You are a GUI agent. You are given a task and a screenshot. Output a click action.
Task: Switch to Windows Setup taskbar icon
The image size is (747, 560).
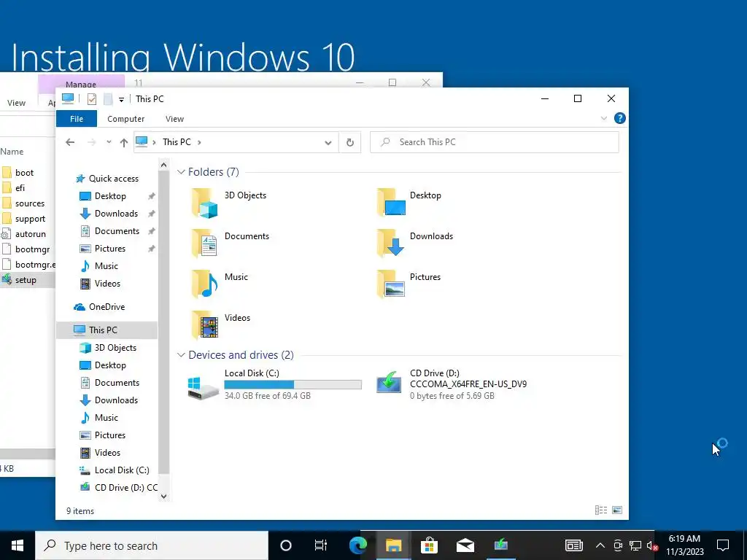click(500, 545)
